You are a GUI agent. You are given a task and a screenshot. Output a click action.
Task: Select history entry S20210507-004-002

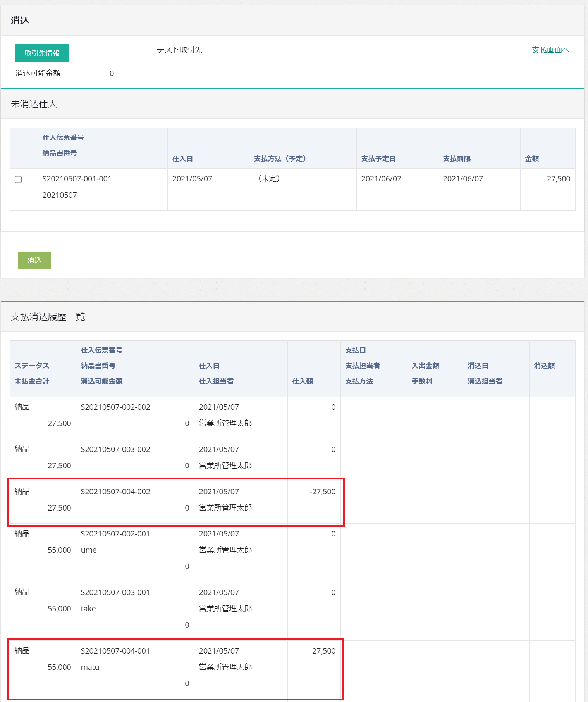click(115, 492)
